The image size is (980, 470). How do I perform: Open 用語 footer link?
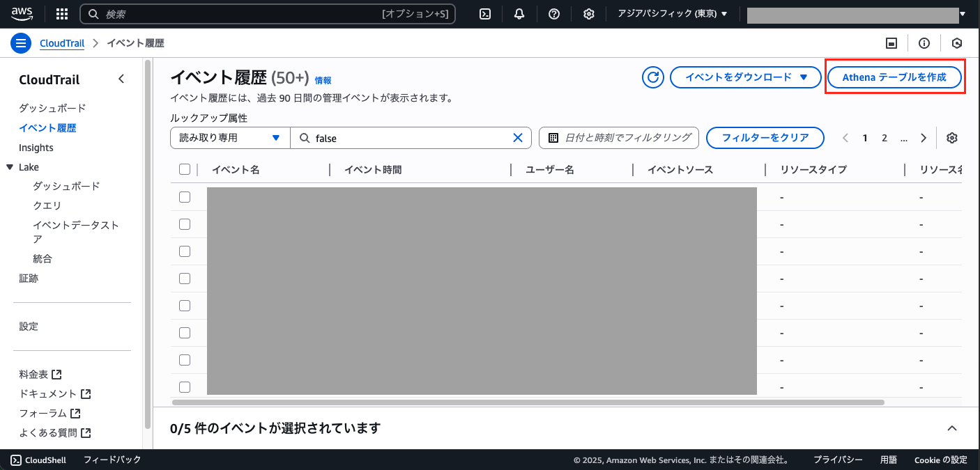tap(889, 460)
